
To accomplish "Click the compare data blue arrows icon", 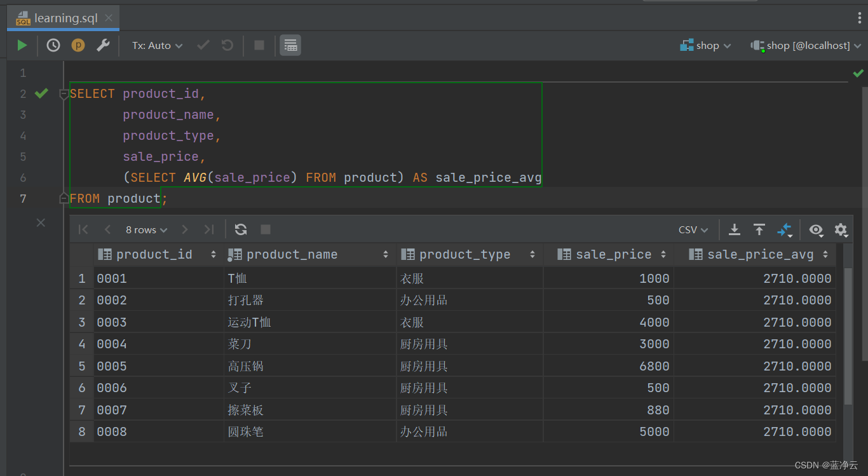I will pos(785,230).
